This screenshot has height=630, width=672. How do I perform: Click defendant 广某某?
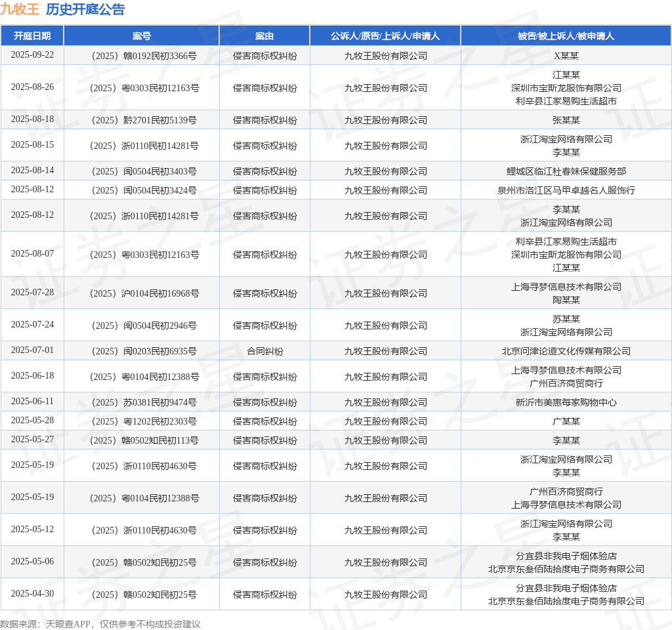click(x=566, y=421)
